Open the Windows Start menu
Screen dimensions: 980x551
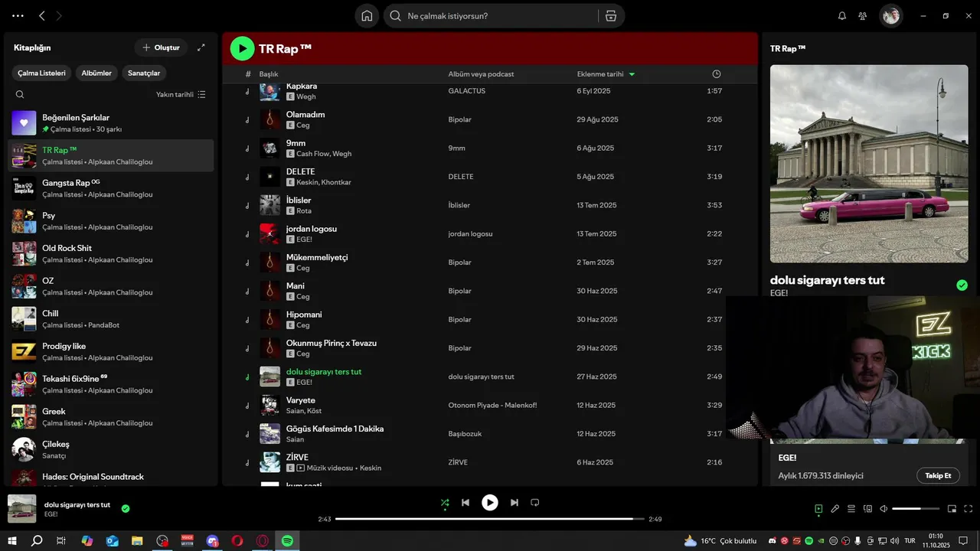[x=12, y=541]
